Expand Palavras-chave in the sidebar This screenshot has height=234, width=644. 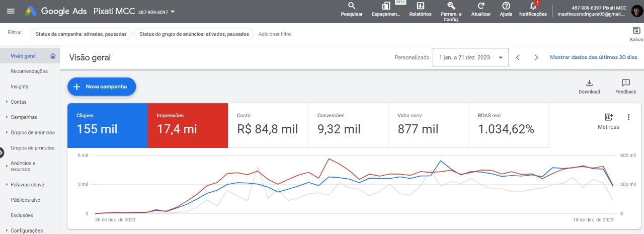pos(27,185)
